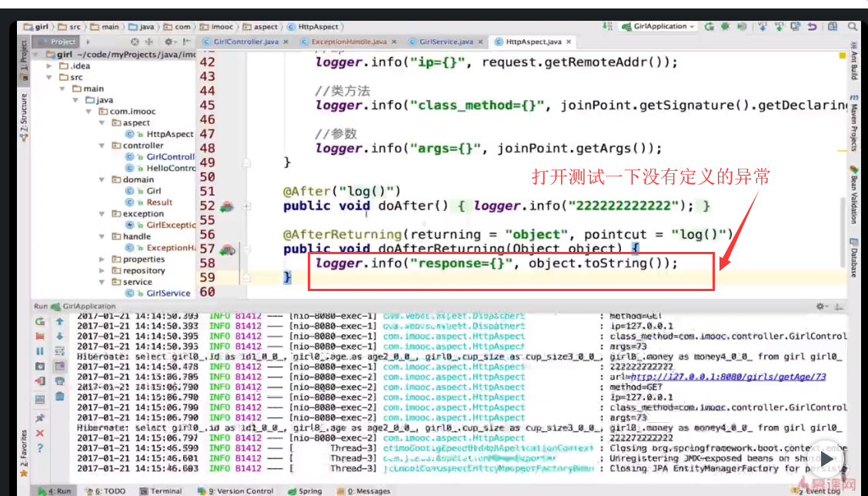
Task: Open Search Everywhere magnifier icon
Action: coord(853,27)
